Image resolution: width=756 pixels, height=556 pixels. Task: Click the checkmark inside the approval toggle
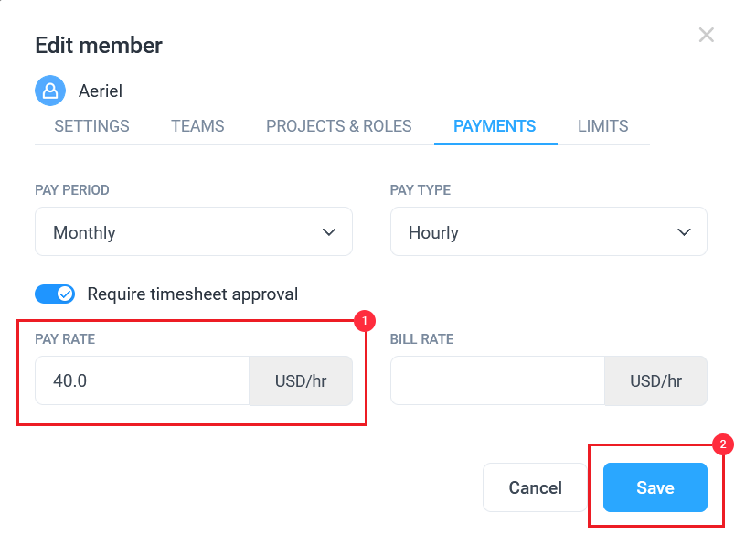click(63, 294)
